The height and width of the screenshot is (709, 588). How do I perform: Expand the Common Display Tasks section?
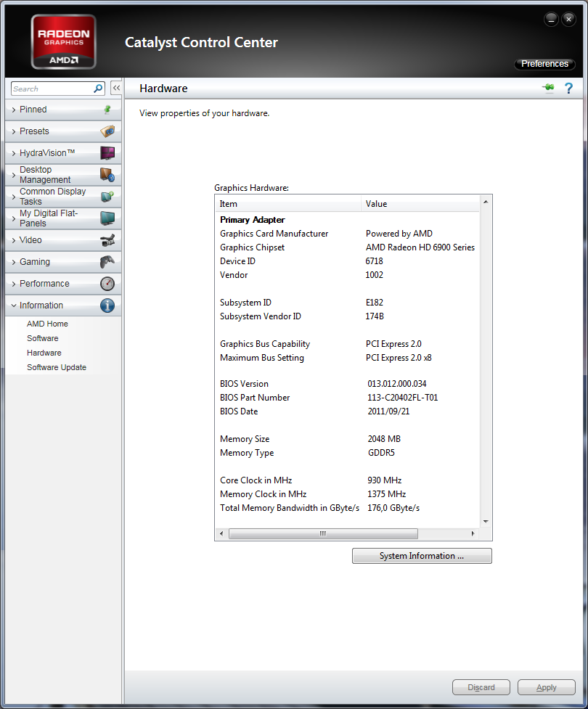(x=63, y=196)
